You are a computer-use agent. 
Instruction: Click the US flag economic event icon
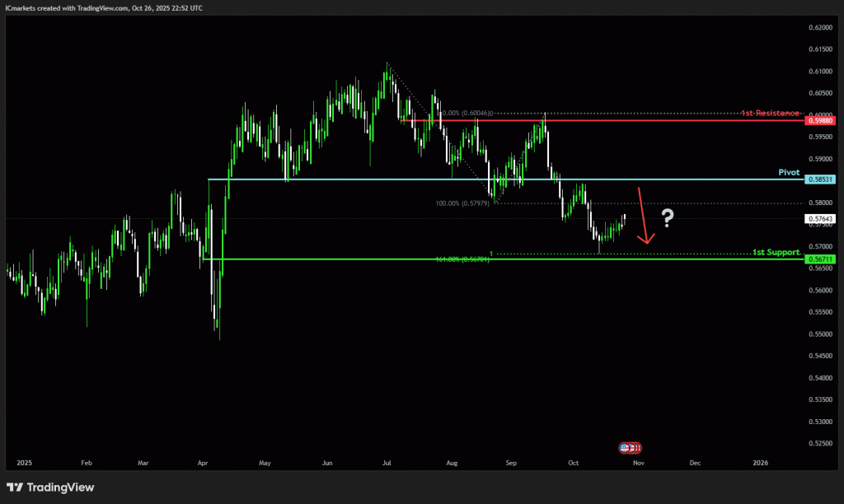[625, 448]
